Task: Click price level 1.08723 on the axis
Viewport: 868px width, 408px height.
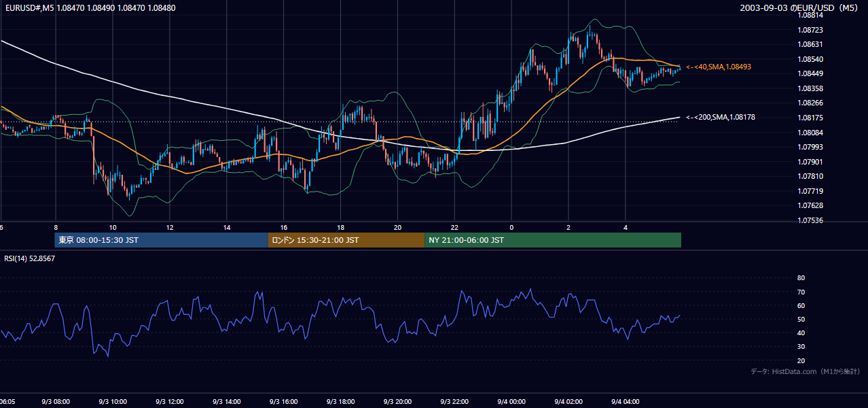Action: point(810,30)
